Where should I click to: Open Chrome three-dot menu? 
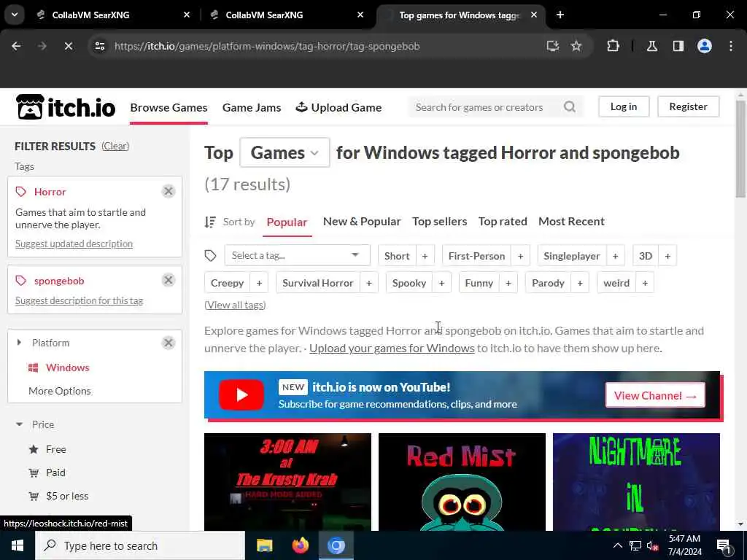(731, 46)
